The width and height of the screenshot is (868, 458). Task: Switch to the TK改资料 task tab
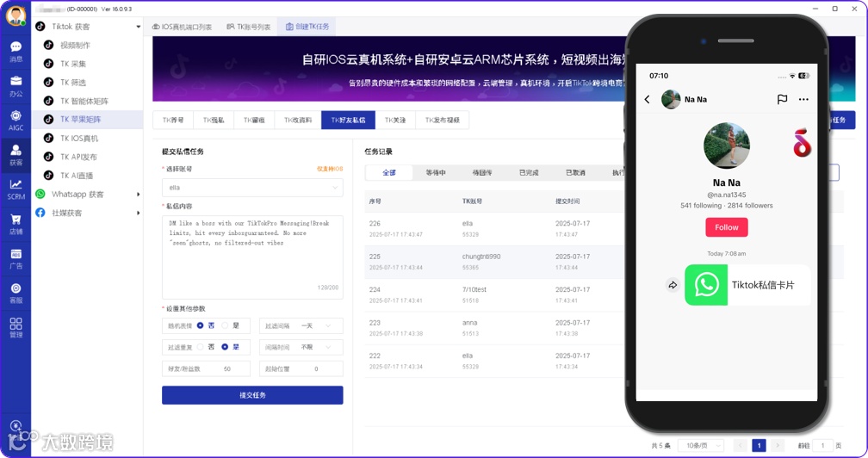298,120
